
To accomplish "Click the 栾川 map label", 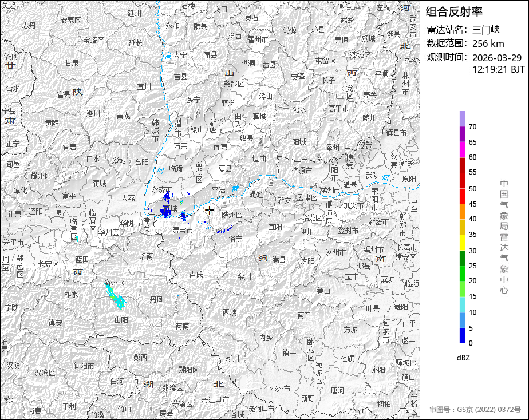I will (x=244, y=276).
